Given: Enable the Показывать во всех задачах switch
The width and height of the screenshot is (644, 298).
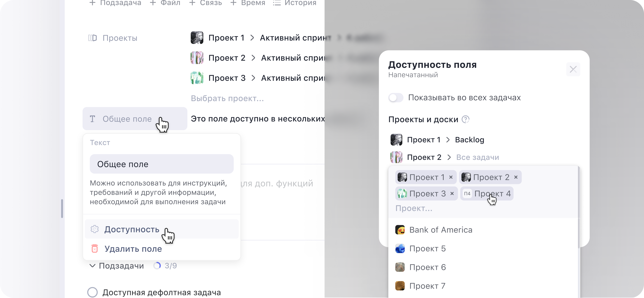Looking at the screenshot, I should 396,98.
